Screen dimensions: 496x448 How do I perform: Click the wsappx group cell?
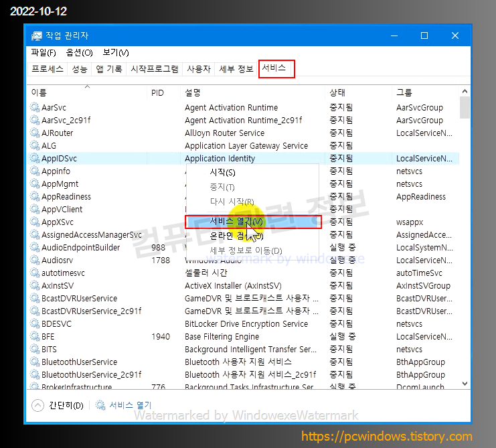click(410, 222)
